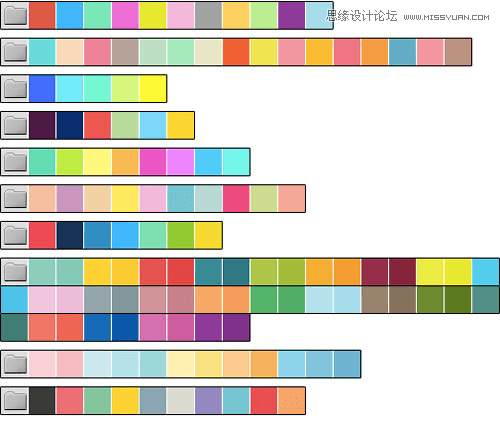Pick the steel blue swatch in the second group

[402, 52]
